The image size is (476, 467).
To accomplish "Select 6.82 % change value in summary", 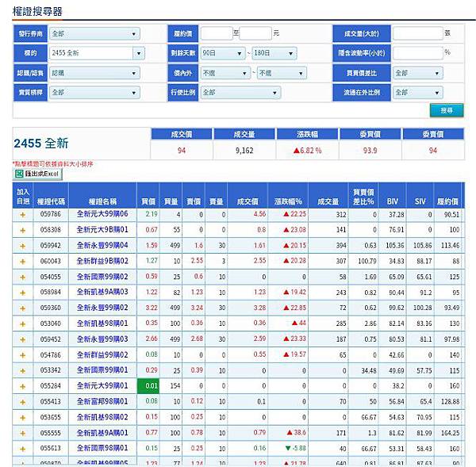I will click(307, 151).
